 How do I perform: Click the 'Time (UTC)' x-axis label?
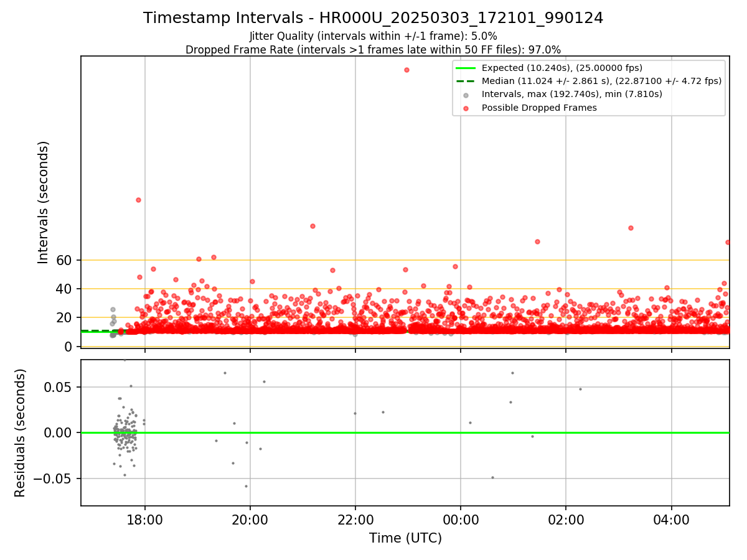point(405,538)
